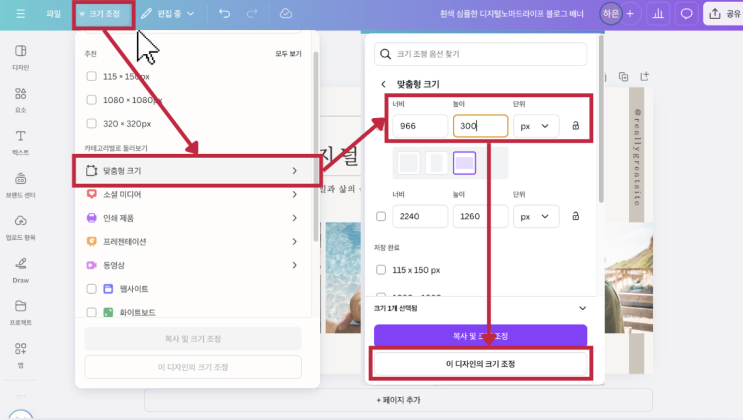This screenshot has width=743, height=420.
Task: Select the landscape orientation preset
Action: 464,163
